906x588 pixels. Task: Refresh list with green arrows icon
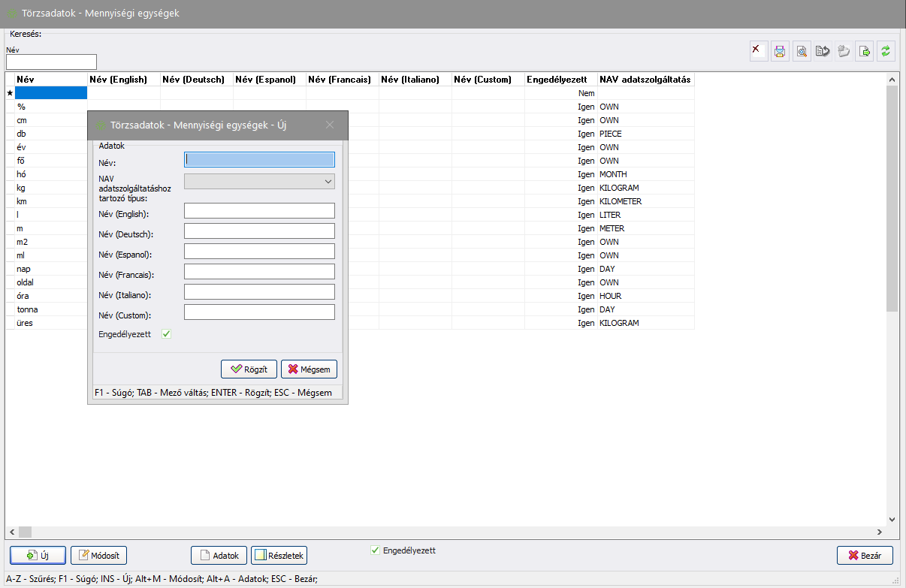[886, 51]
